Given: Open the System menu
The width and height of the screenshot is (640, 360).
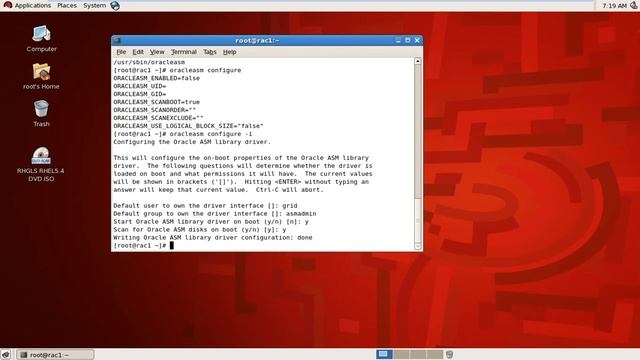Looking at the screenshot, I should pos(94,5).
